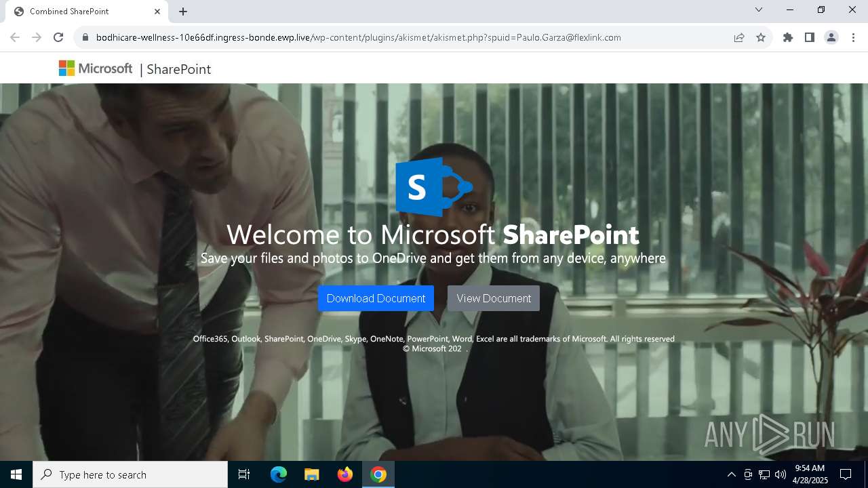Image resolution: width=868 pixels, height=488 pixels.
Task: Open File Explorer from taskbar
Action: [312, 474]
